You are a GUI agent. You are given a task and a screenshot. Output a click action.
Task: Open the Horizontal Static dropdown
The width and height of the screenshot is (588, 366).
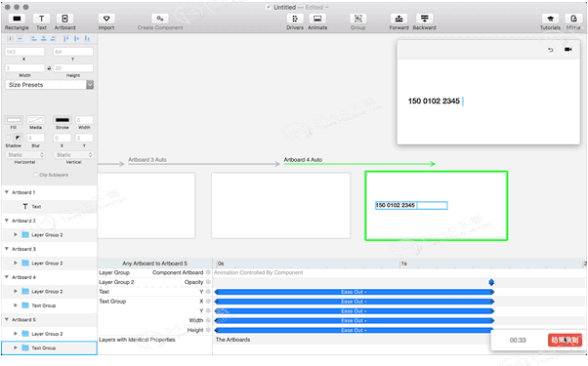pyautogui.click(x=25, y=155)
